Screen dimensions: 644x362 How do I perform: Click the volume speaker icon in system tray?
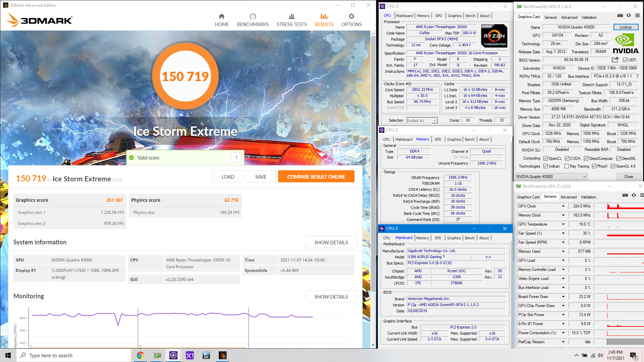(x=600, y=355)
